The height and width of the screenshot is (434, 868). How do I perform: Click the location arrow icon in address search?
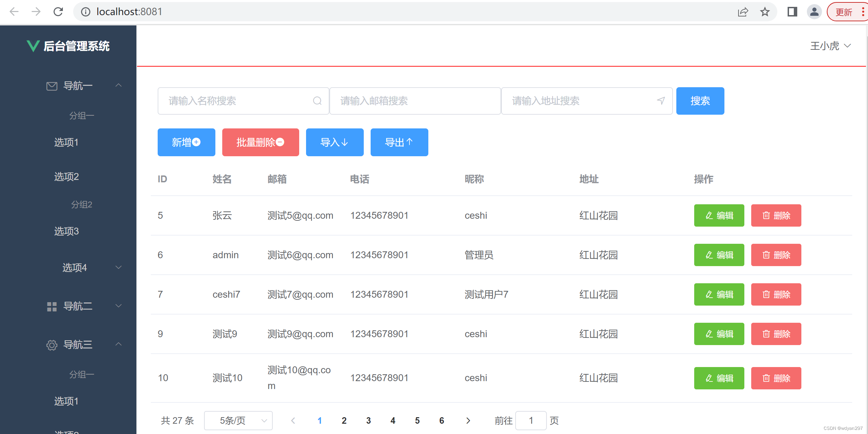[661, 101]
